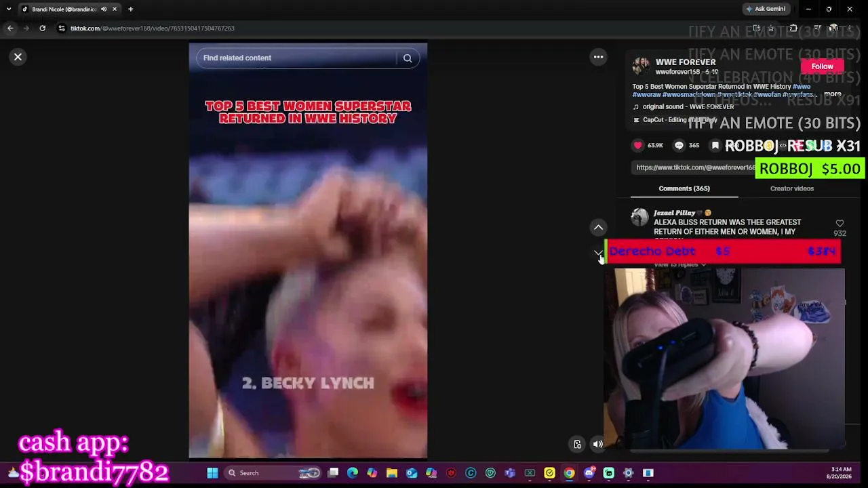View site information icon in address bar
Viewport: 868px width, 488px height.
pyautogui.click(x=62, y=28)
